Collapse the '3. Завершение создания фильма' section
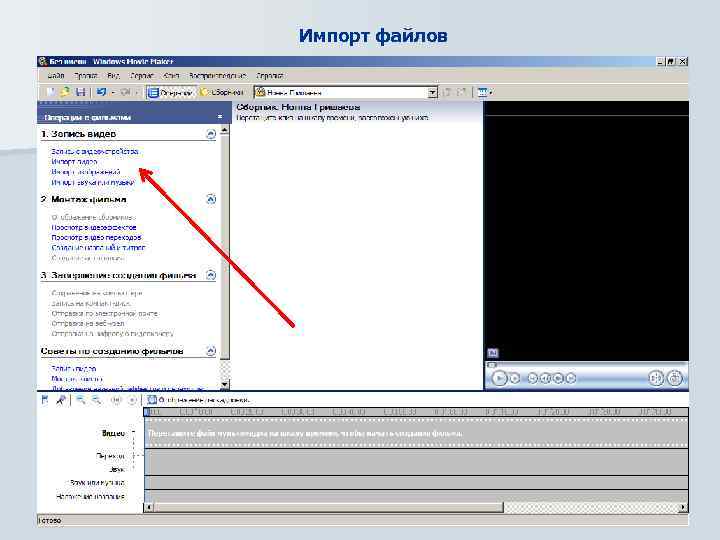The image size is (720, 540). coord(211,275)
